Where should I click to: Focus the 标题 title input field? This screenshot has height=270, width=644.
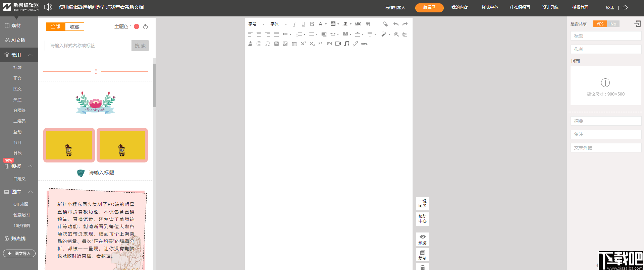[x=606, y=36]
